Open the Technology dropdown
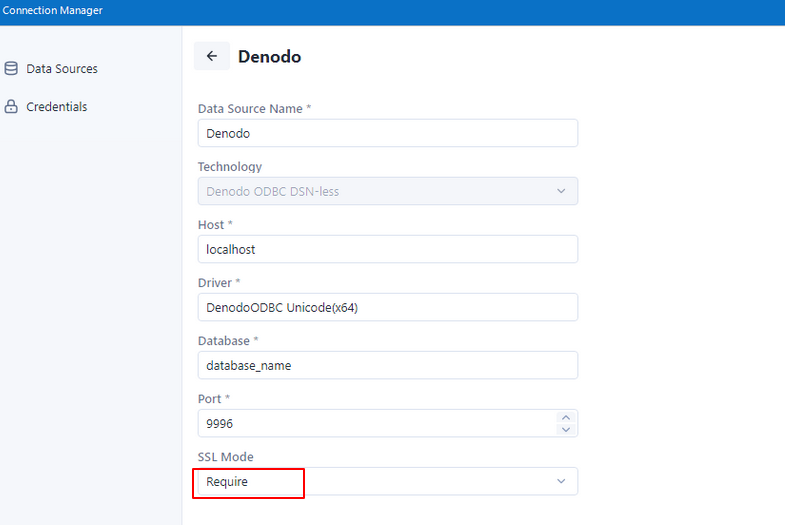785x525 pixels. click(x=388, y=191)
